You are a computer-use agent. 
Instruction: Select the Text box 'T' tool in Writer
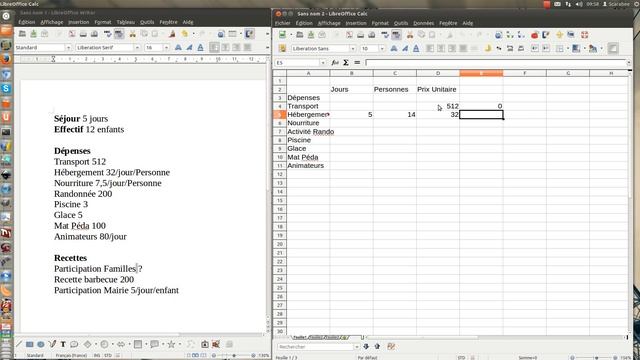63,344
